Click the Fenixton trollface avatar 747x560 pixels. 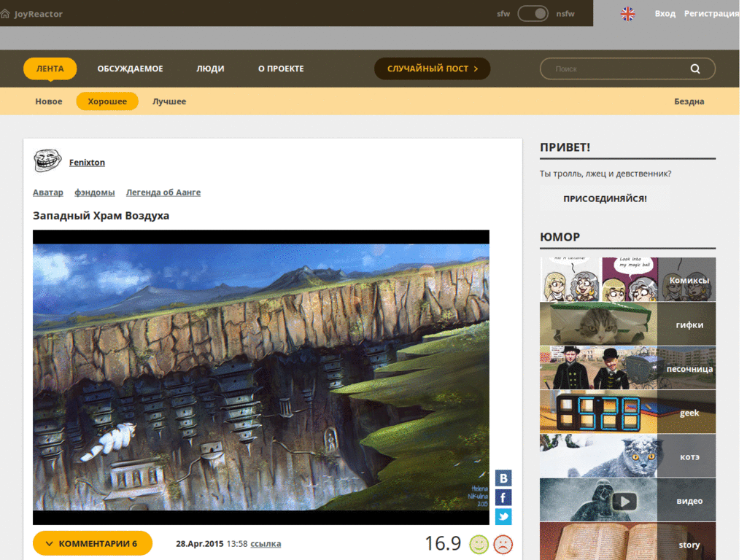pyautogui.click(x=47, y=160)
